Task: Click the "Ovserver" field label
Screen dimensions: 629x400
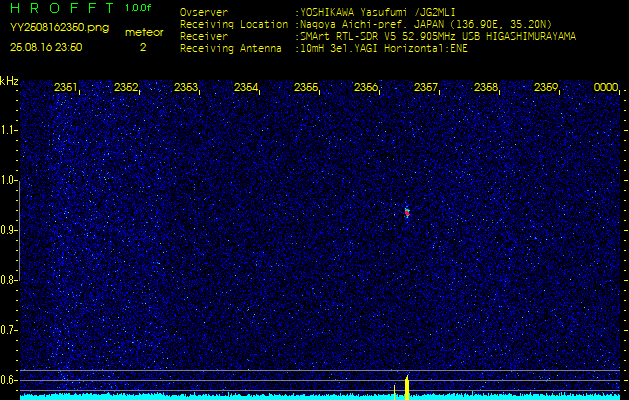Action: coord(204,12)
